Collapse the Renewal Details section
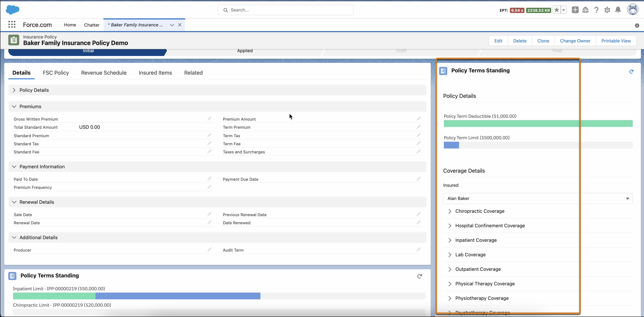This screenshot has width=644, height=317. [14, 202]
